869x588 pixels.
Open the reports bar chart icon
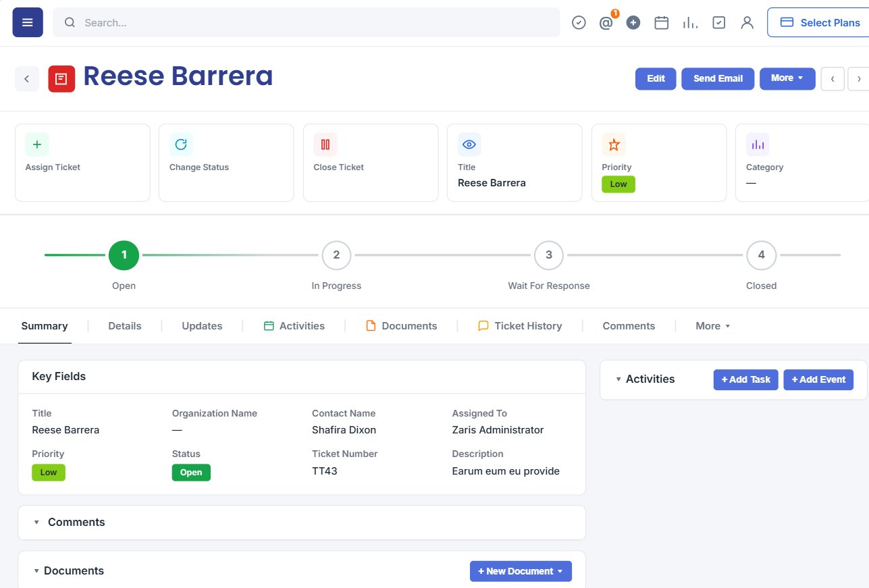690,22
